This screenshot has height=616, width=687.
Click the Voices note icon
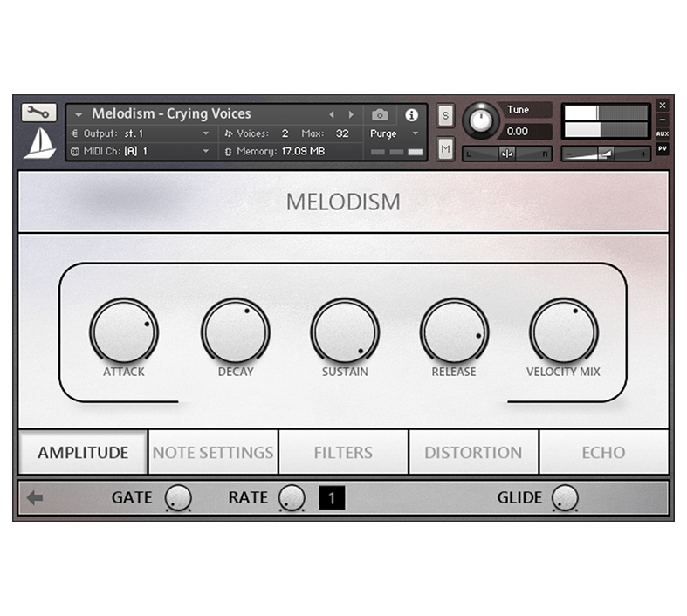coord(228,133)
